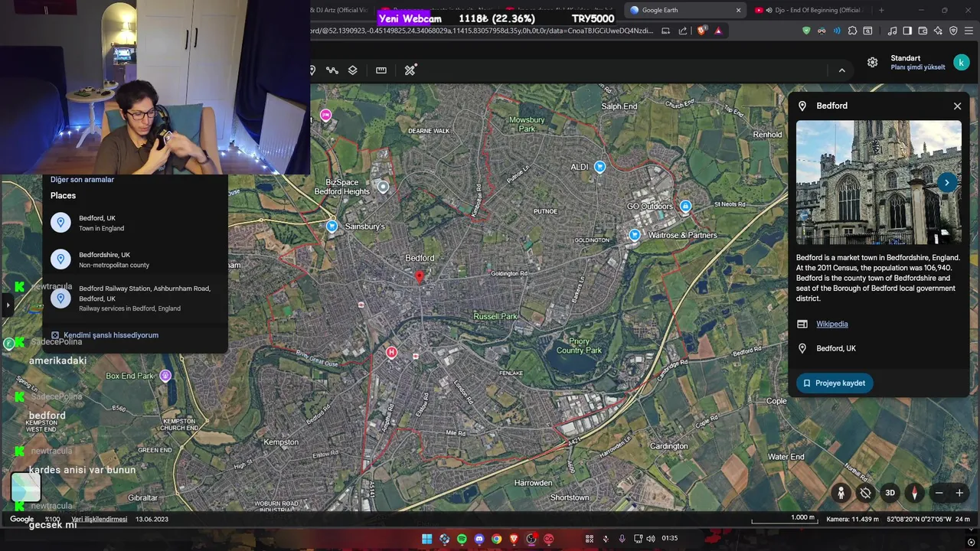
Task: Show next Bedford photo arrow
Action: click(946, 182)
